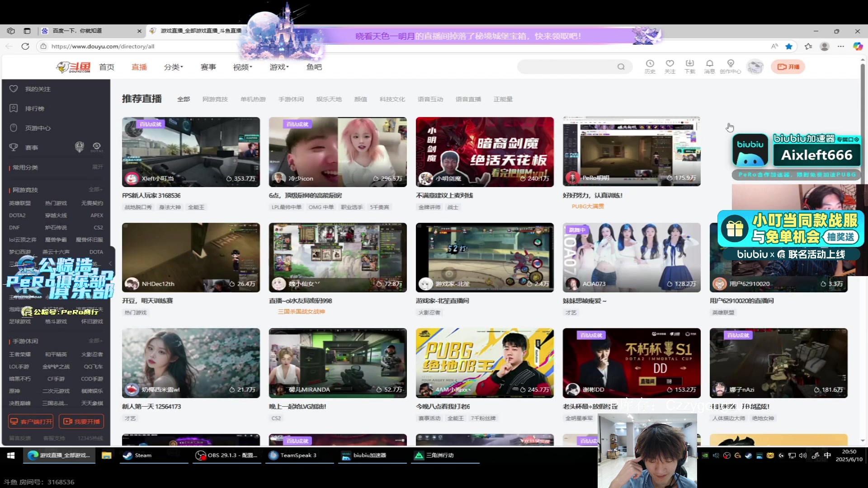Click the user avatar in the header
868x488 pixels.
coord(755,67)
